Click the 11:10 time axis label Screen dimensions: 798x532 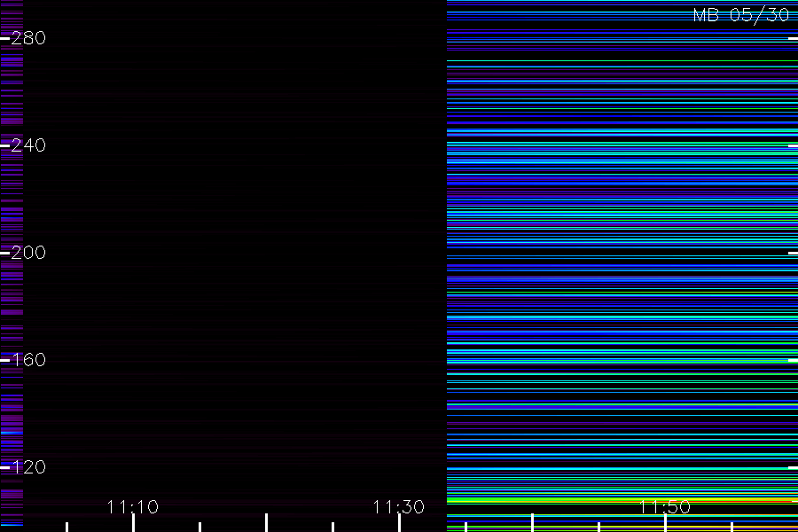pyautogui.click(x=133, y=507)
